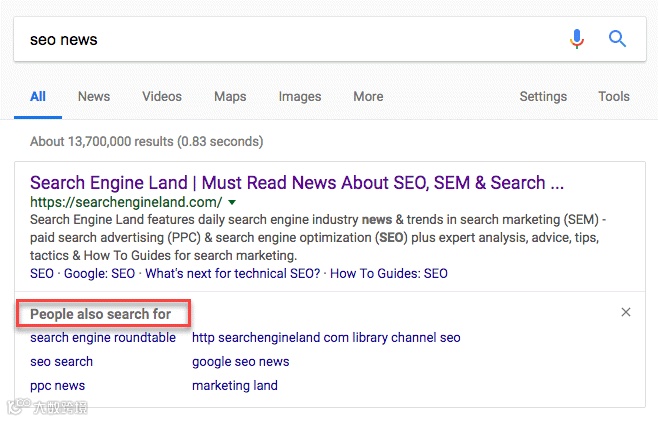
Task: Open the search Tools menu
Action: click(614, 97)
